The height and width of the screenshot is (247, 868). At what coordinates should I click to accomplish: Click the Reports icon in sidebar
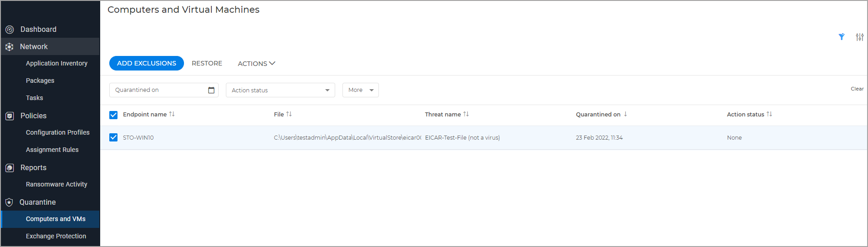coord(10,168)
